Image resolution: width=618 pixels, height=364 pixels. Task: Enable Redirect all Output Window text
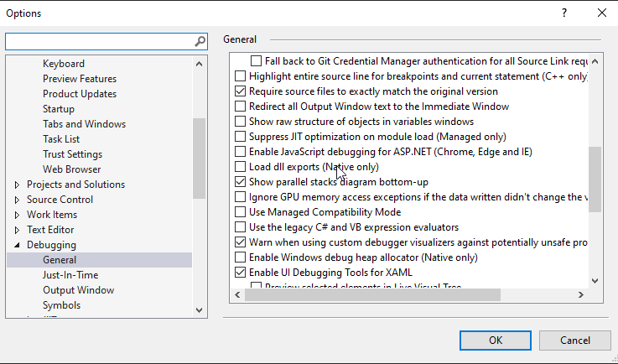pyautogui.click(x=240, y=106)
